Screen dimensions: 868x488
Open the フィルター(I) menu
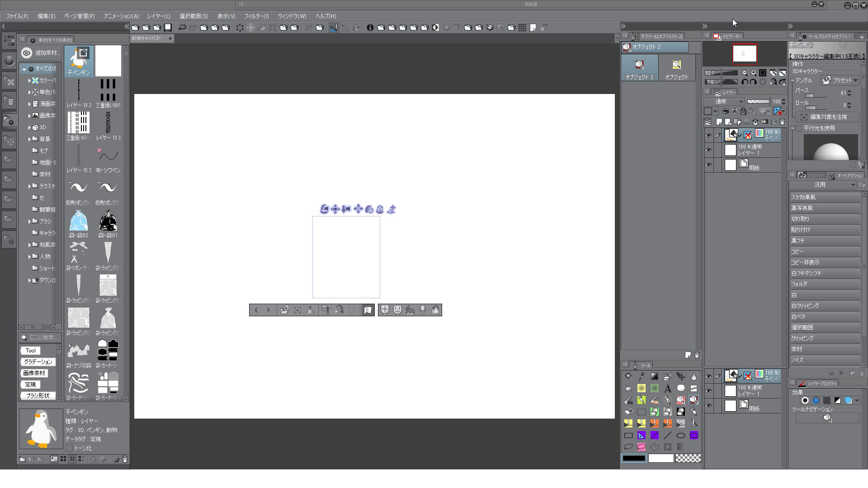coord(256,16)
